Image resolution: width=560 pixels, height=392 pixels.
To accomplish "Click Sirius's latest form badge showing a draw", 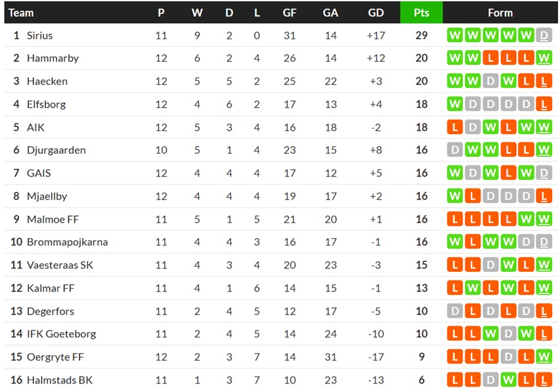I will click(544, 35).
